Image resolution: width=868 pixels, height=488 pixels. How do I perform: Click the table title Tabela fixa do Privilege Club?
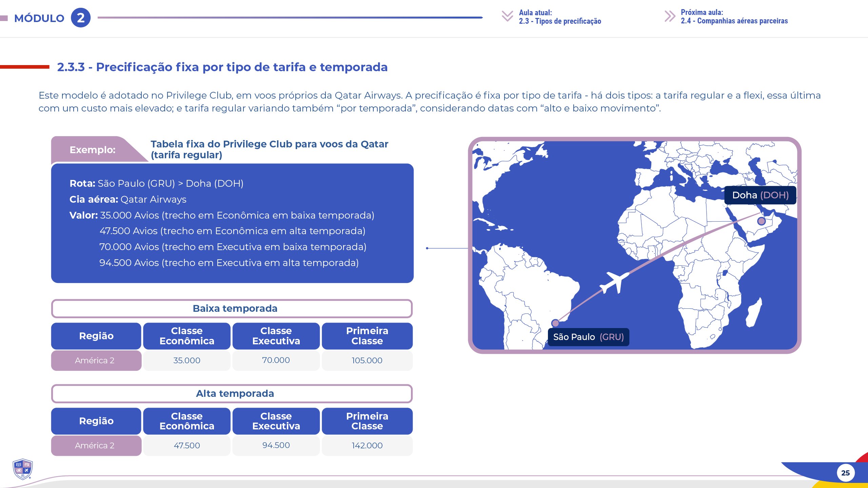point(270,149)
